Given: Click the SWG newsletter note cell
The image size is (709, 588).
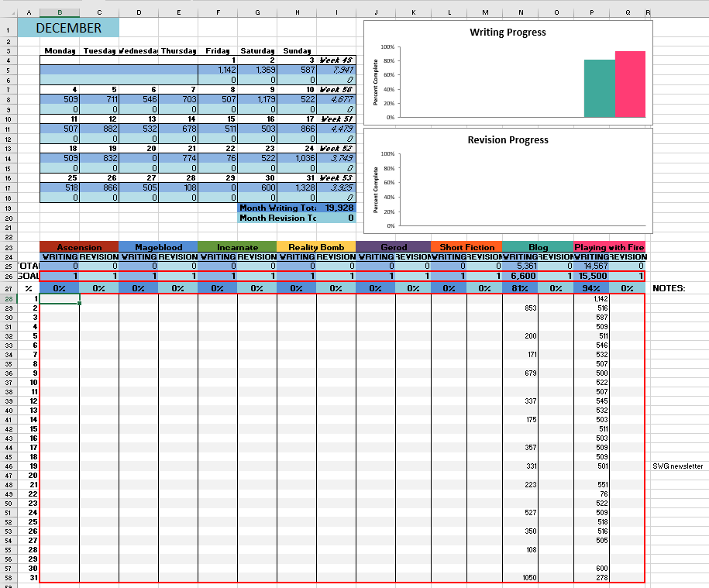Looking at the screenshot, I should click(x=678, y=466).
